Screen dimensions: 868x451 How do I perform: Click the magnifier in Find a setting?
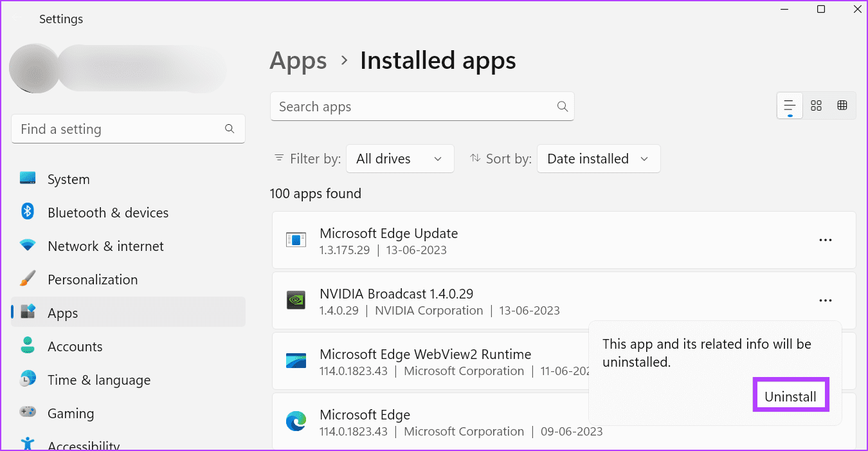pyautogui.click(x=230, y=129)
